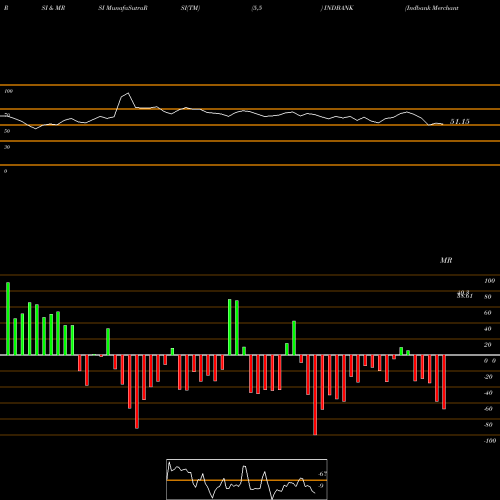Click the last red MR bar
The width and height of the screenshot is (500, 500).
click(444, 382)
